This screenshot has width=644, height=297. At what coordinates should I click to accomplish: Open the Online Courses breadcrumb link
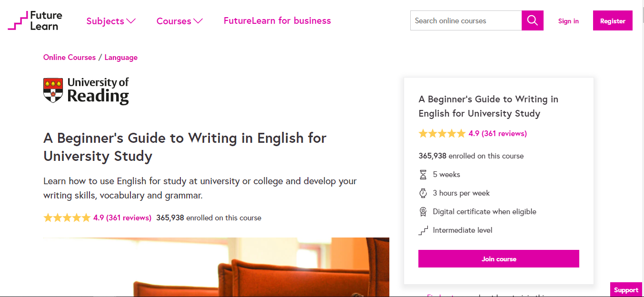click(x=69, y=57)
